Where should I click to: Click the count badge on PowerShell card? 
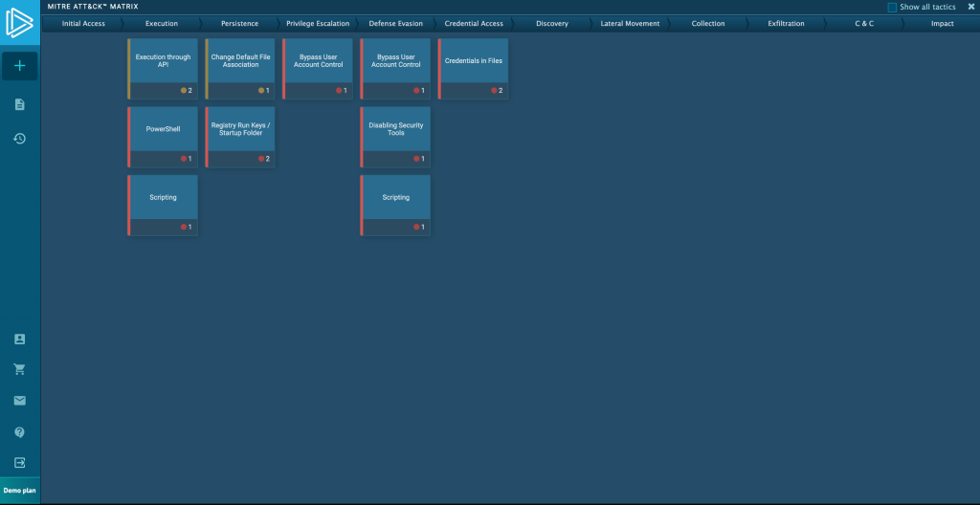pyautogui.click(x=187, y=159)
